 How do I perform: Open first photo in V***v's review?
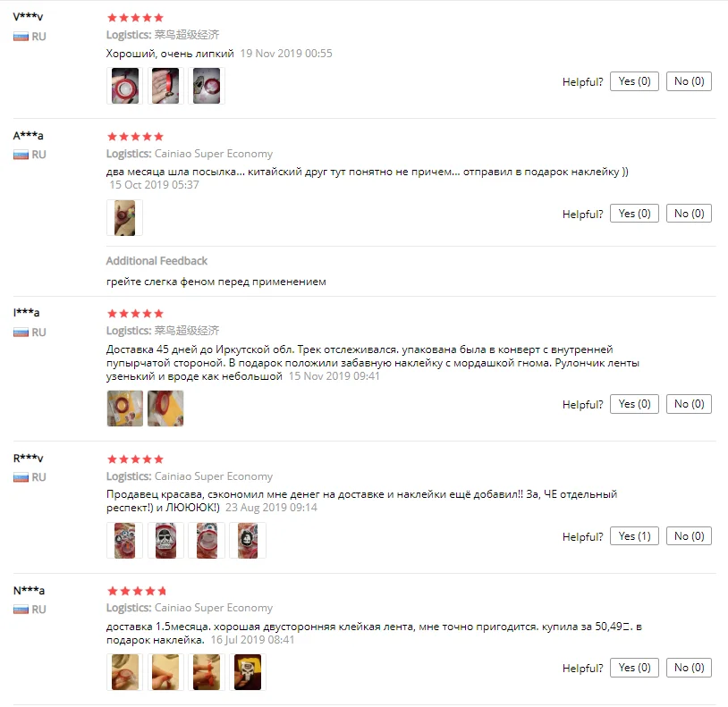point(125,86)
